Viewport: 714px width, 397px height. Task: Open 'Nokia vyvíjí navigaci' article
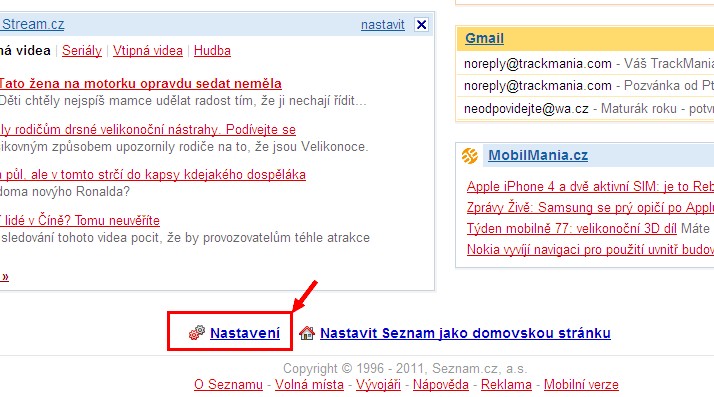[x=590, y=249]
